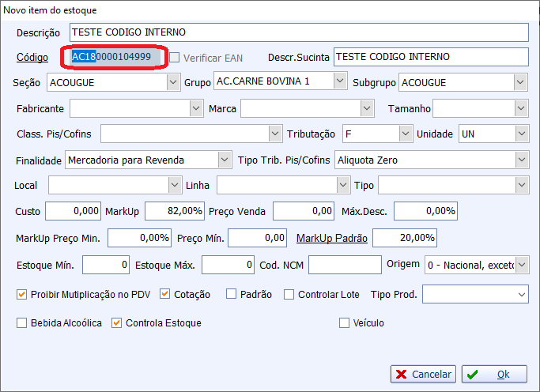Expand the Fabricante combo box
This screenshot has height=392, width=540.
coord(196,108)
